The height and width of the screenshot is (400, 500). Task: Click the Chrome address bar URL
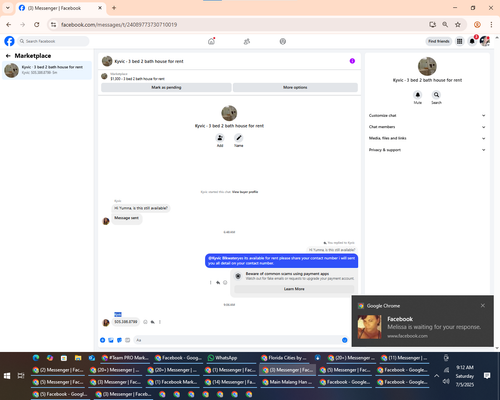119,25
